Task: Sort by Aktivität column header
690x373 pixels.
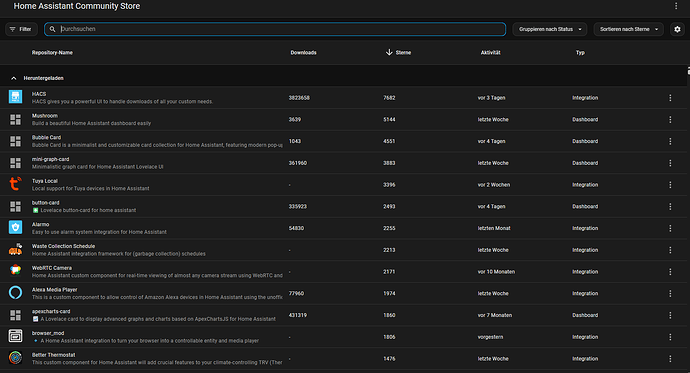Action: pyautogui.click(x=490, y=53)
